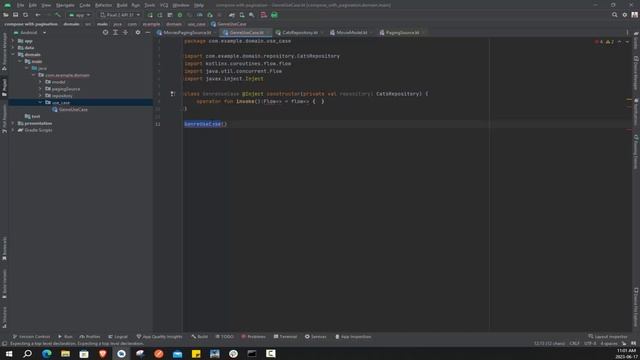This screenshot has width=640, height=360.
Task: Open the Build menu
Action: pos(122,5)
